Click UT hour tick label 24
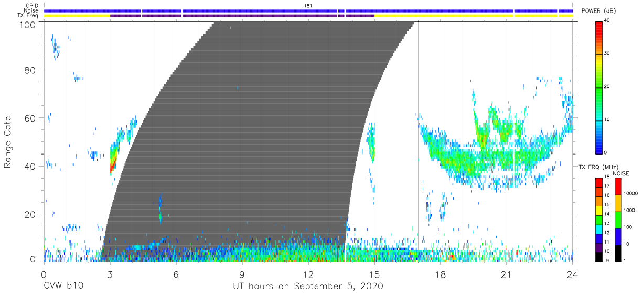Image resolution: width=644 pixels, height=297 pixels. pyautogui.click(x=572, y=273)
